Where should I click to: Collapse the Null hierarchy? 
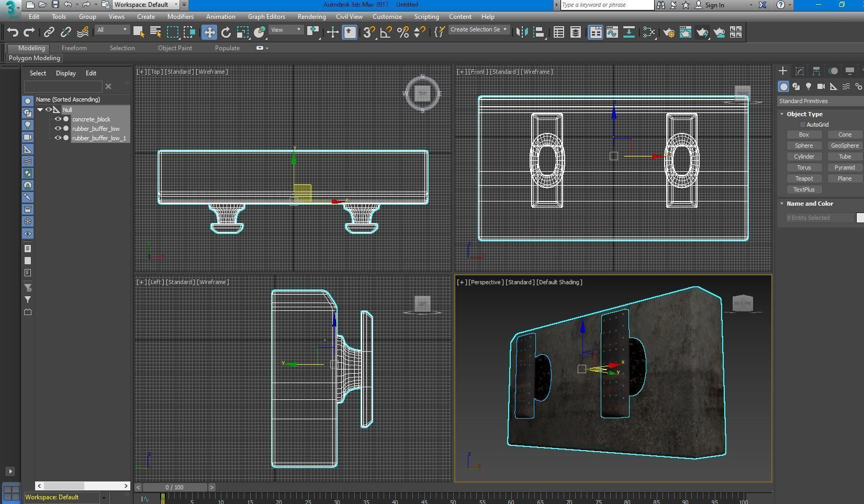pos(40,110)
